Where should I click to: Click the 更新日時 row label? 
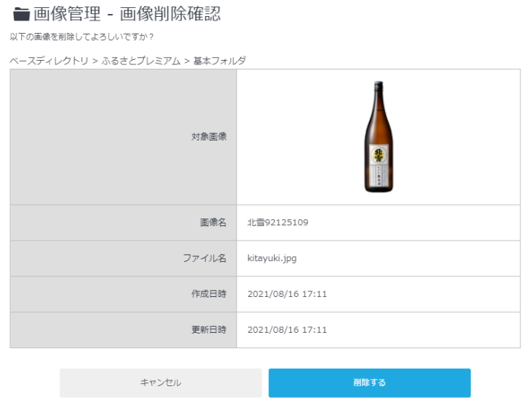coord(208,330)
